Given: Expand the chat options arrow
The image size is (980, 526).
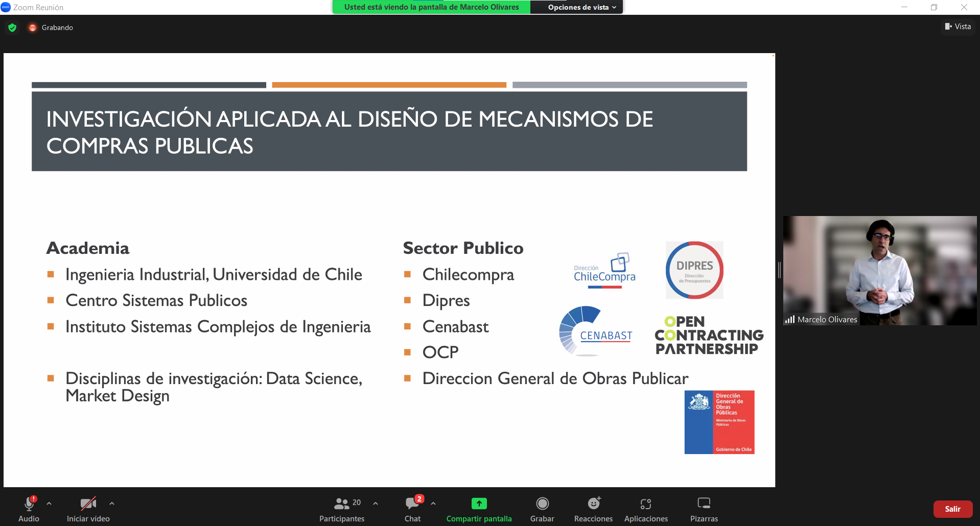Looking at the screenshot, I should [x=433, y=504].
